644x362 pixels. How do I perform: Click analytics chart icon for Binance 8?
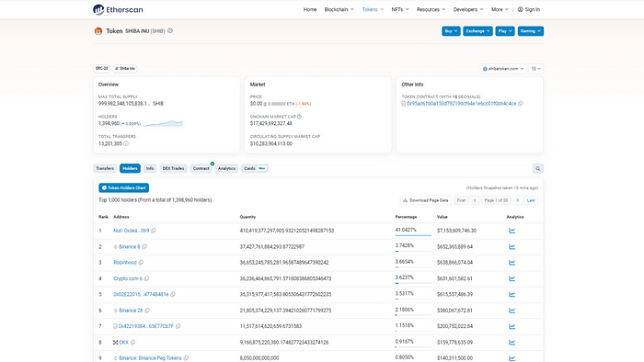(x=512, y=247)
